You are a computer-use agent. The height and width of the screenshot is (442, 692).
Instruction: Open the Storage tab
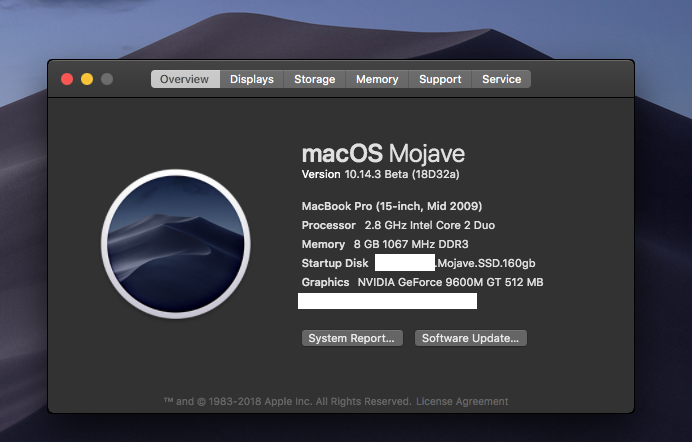315,79
